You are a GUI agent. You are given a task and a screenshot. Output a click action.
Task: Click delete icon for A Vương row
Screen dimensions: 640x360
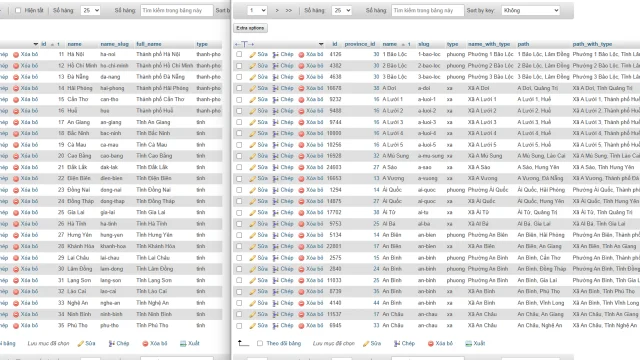click(x=301, y=179)
